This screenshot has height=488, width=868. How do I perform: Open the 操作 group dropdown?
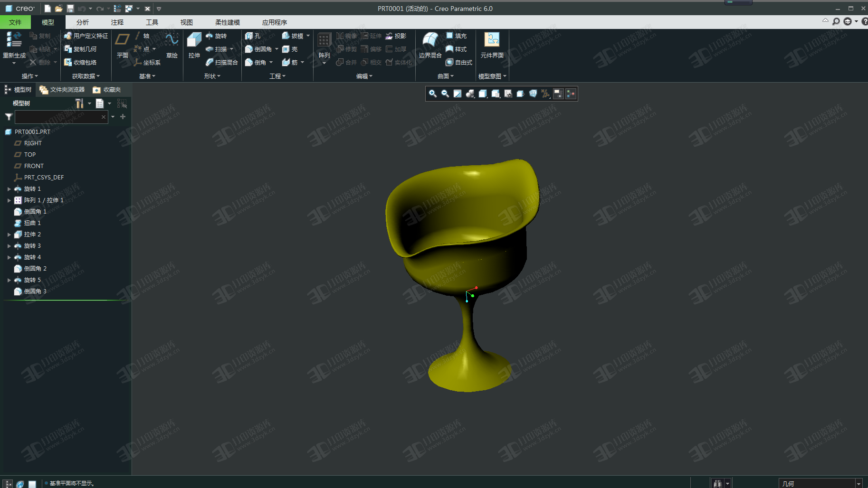29,76
